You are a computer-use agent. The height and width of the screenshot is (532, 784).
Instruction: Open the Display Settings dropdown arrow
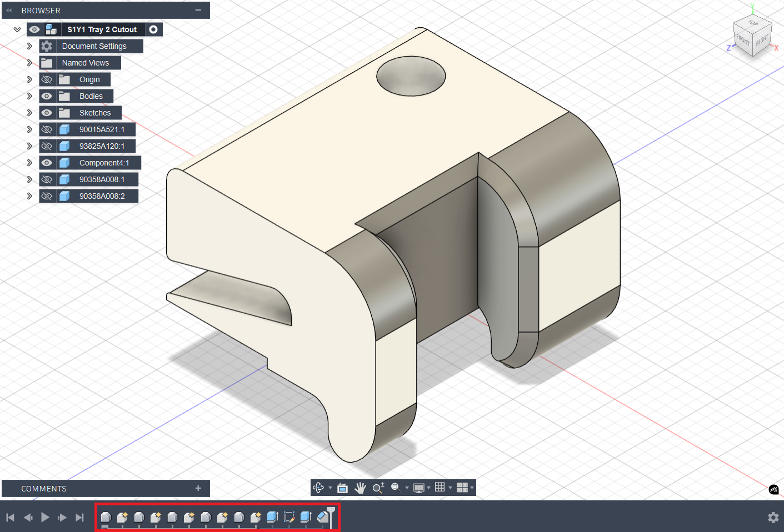(428, 488)
